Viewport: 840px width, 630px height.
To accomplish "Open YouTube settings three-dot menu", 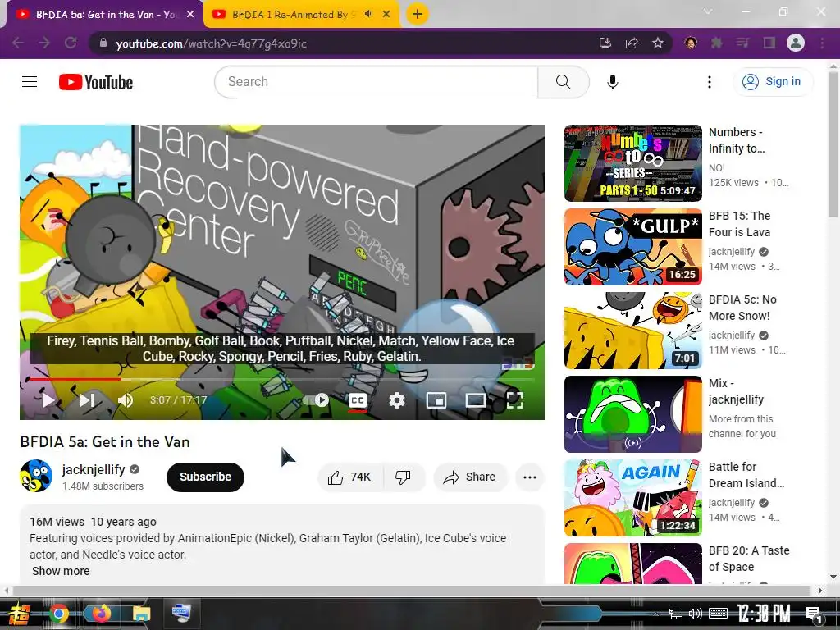I will tap(710, 82).
